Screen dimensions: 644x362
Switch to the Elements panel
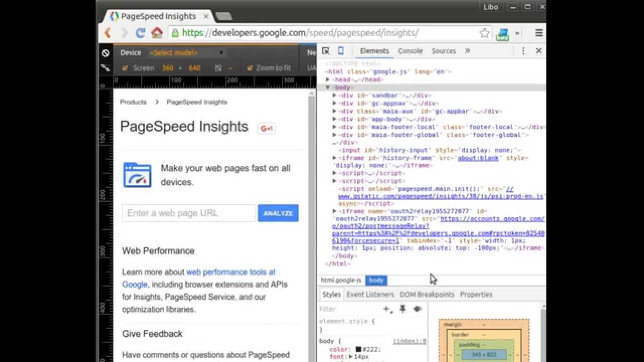[x=374, y=51]
